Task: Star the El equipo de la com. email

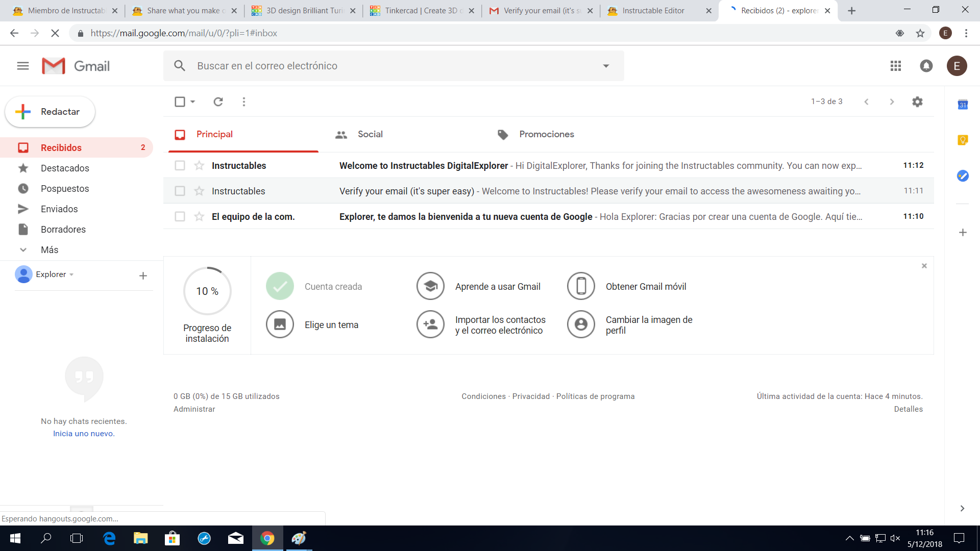Action: pyautogui.click(x=199, y=216)
